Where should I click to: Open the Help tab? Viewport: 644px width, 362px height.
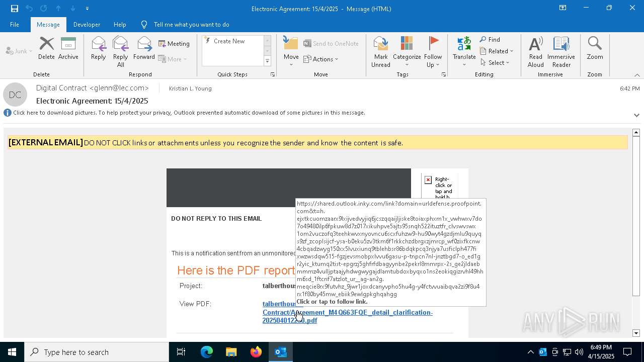(120, 24)
